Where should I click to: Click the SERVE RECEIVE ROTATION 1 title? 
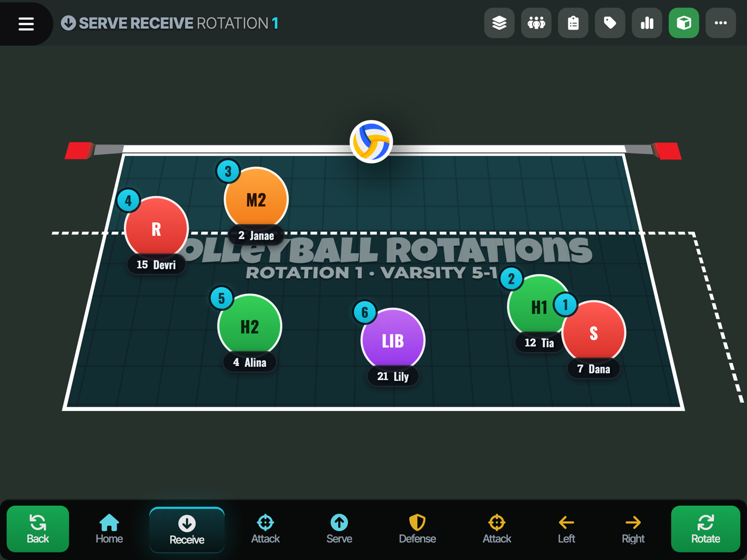pos(179,23)
